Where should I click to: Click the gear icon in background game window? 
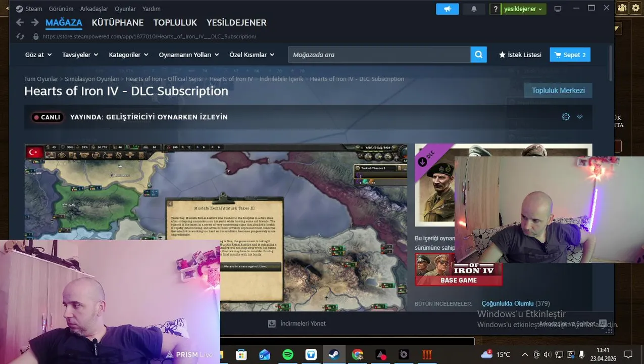pyautogui.click(x=635, y=8)
